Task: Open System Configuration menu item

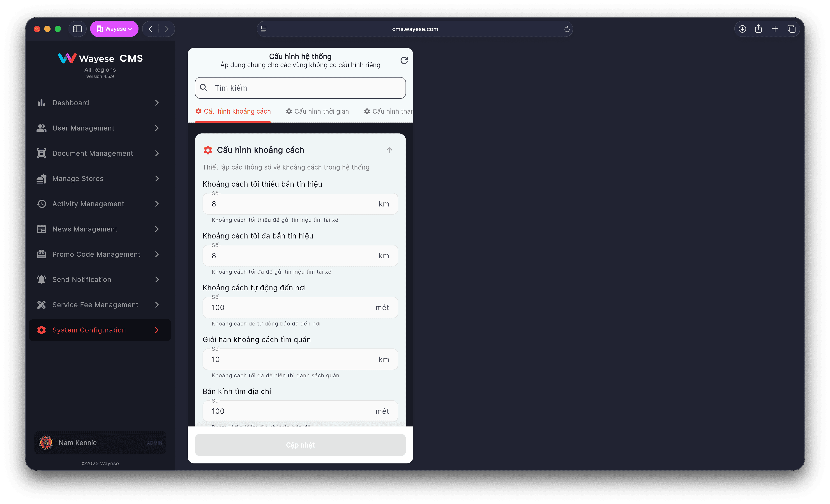Action: tap(100, 330)
